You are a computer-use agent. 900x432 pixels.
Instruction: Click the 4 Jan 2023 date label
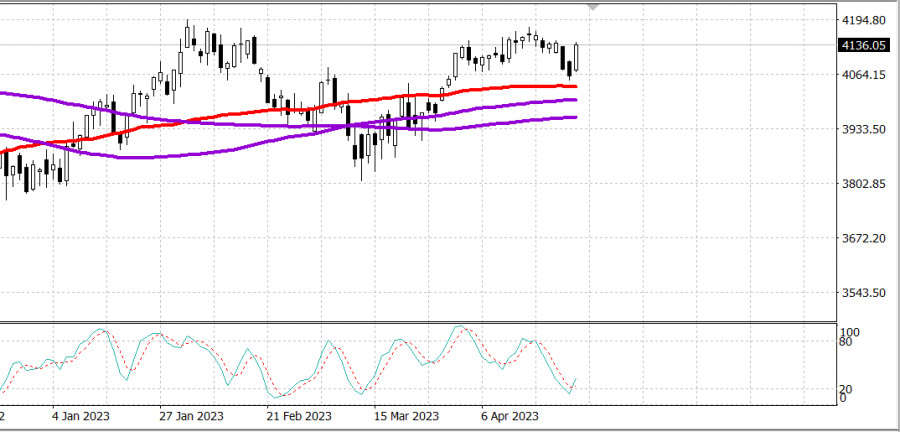tap(80, 416)
